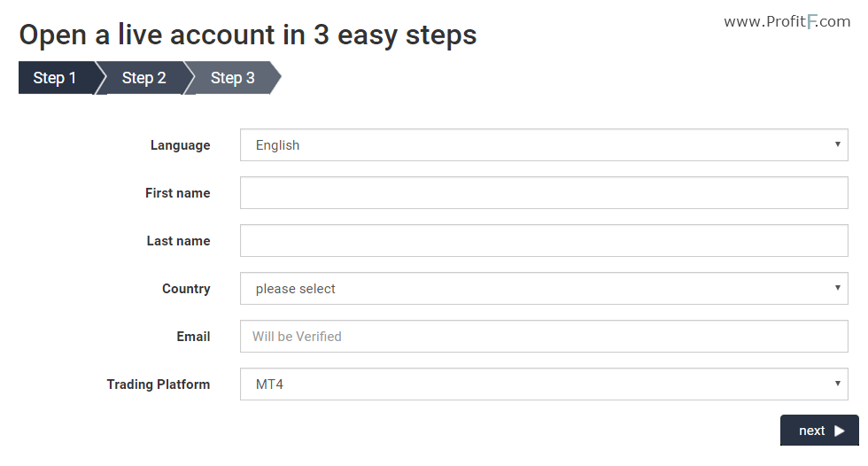Click the Open a live account heading
Image resolution: width=868 pixels, height=466 pixels.
pos(247,35)
